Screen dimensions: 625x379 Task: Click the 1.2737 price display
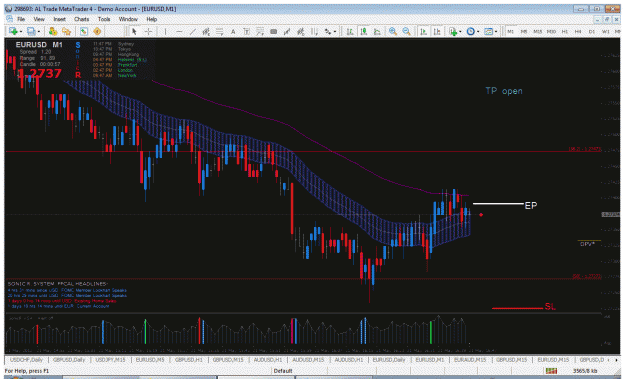(x=39, y=73)
